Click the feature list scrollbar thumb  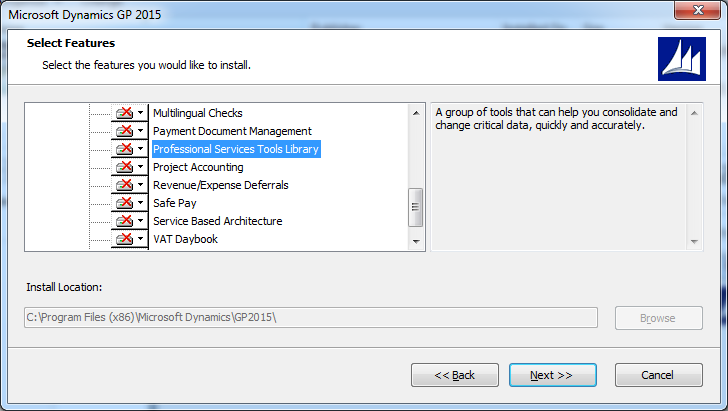coord(416,207)
